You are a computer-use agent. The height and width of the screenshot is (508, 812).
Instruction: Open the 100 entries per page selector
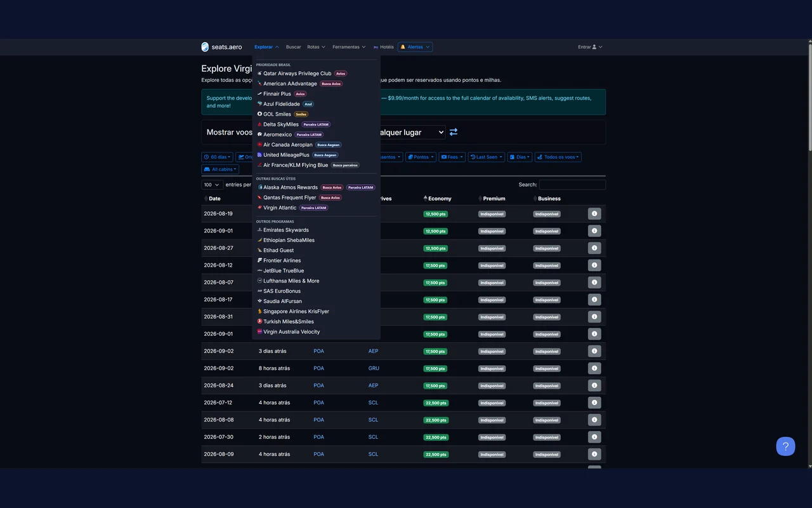[212, 185]
